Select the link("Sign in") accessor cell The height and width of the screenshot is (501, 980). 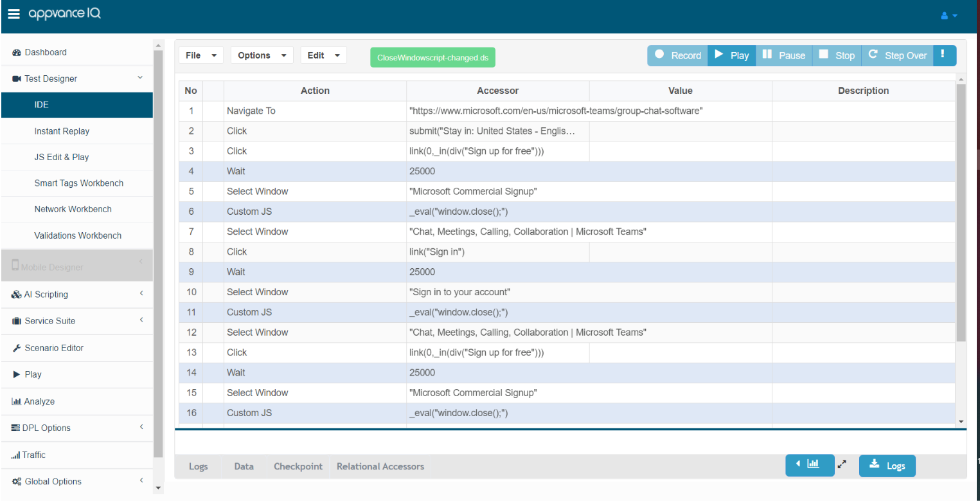[x=498, y=252]
